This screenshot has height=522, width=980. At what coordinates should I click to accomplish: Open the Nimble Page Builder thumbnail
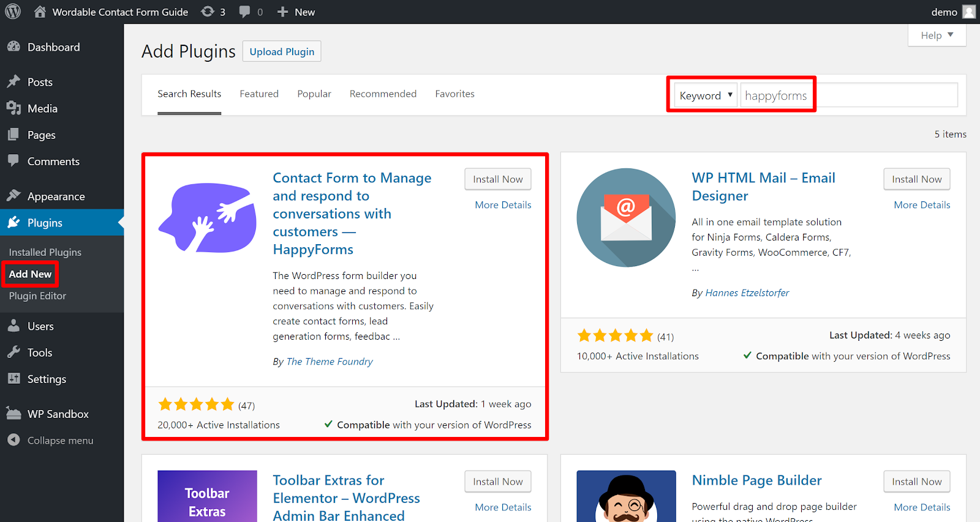pyautogui.click(x=626, y=496)
